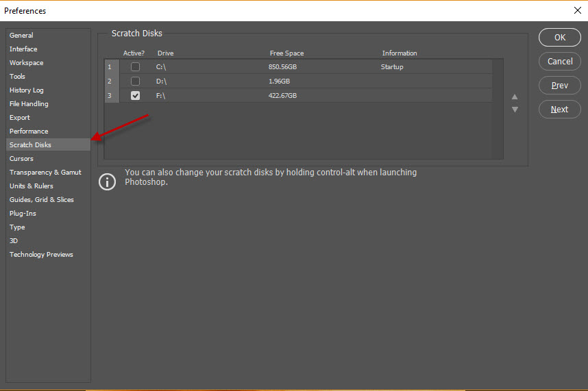Viewport: 588px width, 391px height.
Task: Click the Next button
Action: click(x=560, y=110)
